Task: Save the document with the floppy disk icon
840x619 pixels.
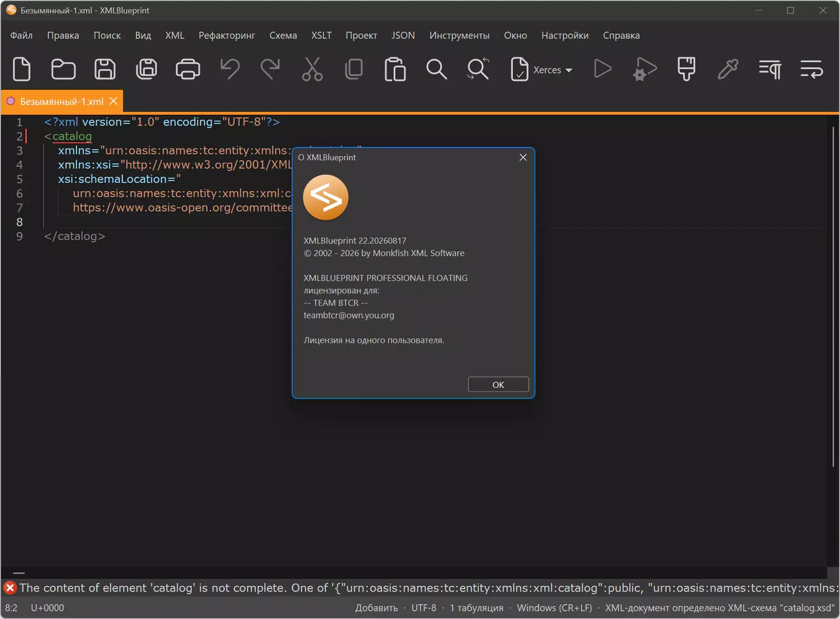Action: pos(105,69)
